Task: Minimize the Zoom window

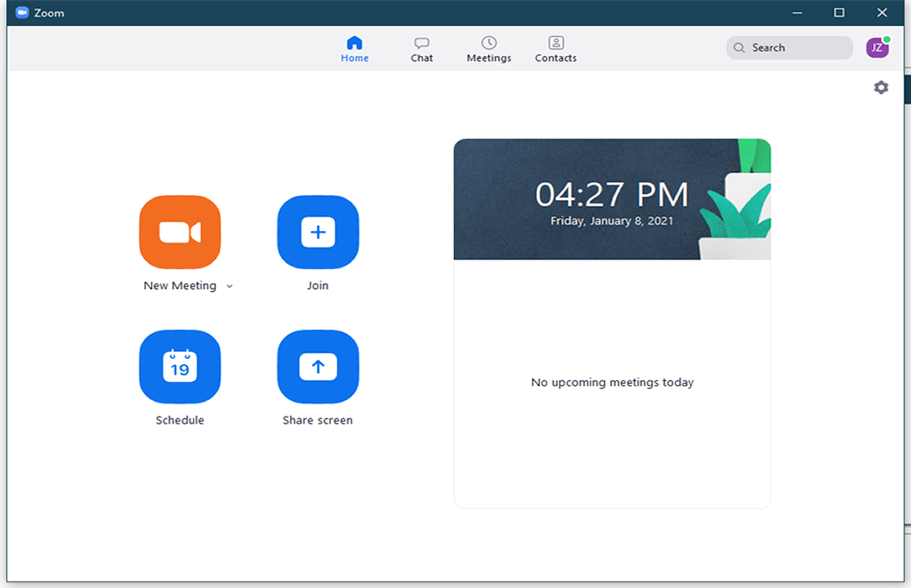Action: point(798,13)
